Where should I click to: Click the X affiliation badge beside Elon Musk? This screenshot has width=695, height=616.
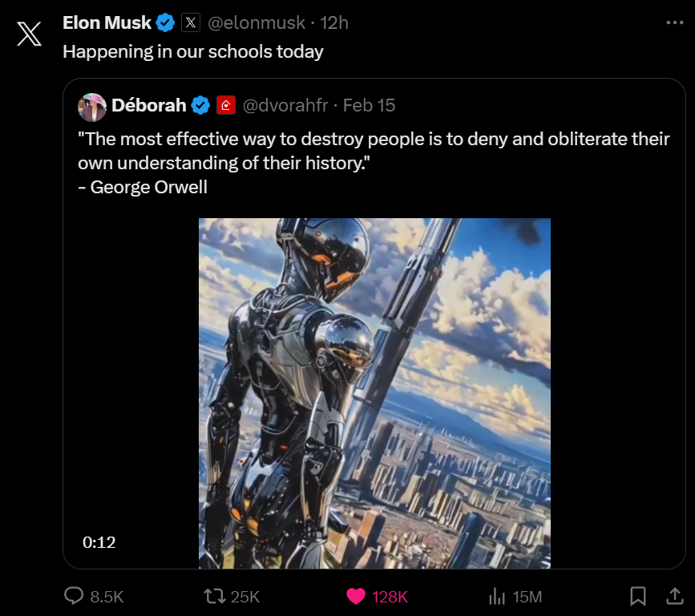(x=190, y=23)
